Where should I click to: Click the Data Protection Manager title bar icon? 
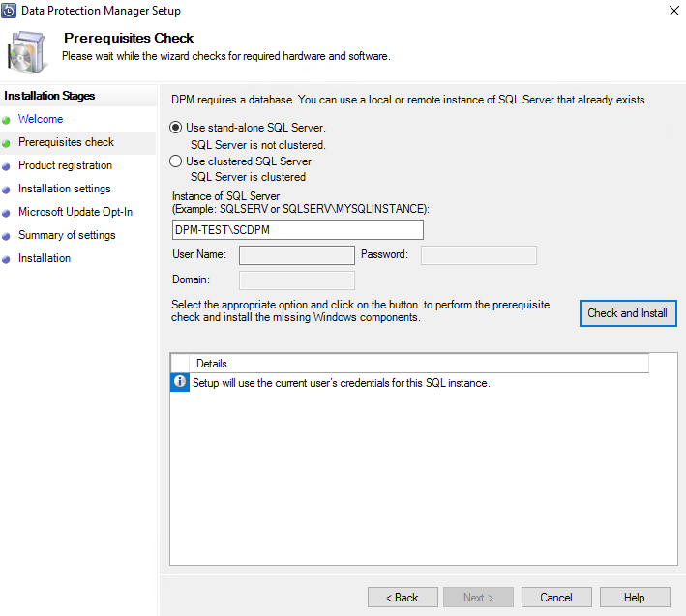(10, 11)
